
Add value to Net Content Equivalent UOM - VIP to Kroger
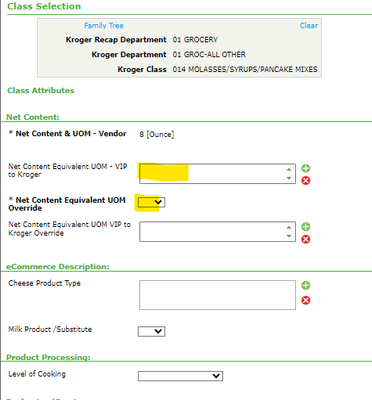pyautogui.click(x=306, y=168)
